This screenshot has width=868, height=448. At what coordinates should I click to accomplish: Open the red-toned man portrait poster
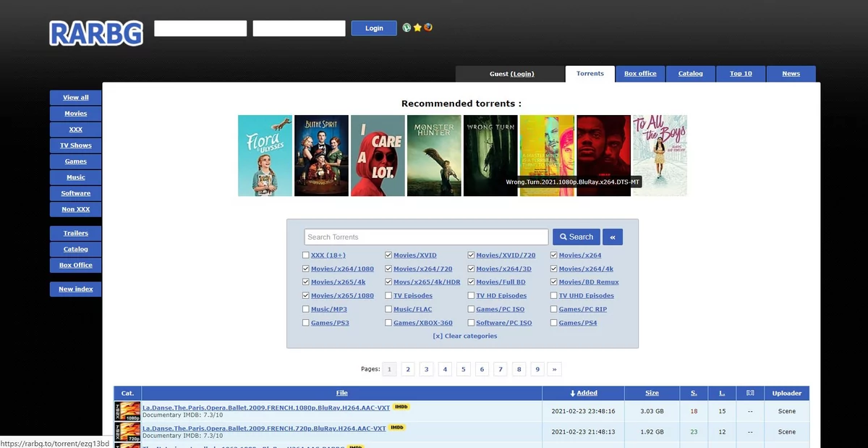[x=603, y=156]
